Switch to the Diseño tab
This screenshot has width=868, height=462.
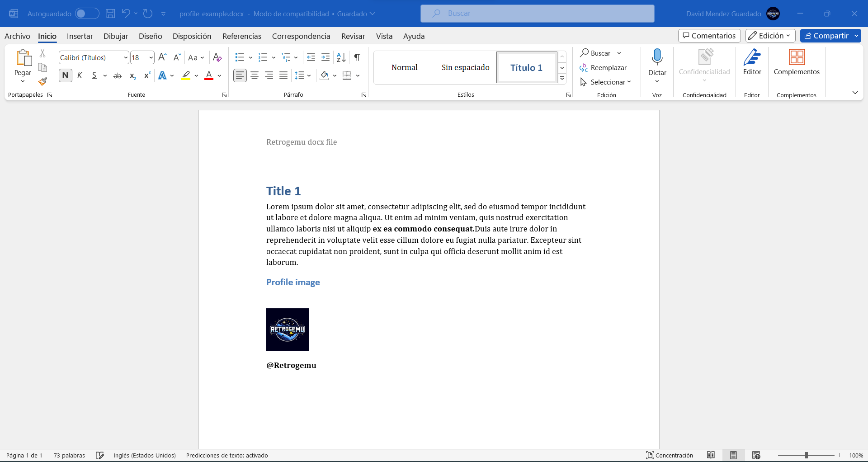coord(151,36)
